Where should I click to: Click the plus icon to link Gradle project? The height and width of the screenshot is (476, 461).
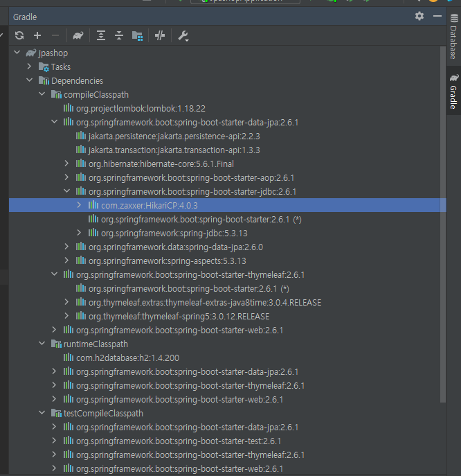[x=37, y=35]
